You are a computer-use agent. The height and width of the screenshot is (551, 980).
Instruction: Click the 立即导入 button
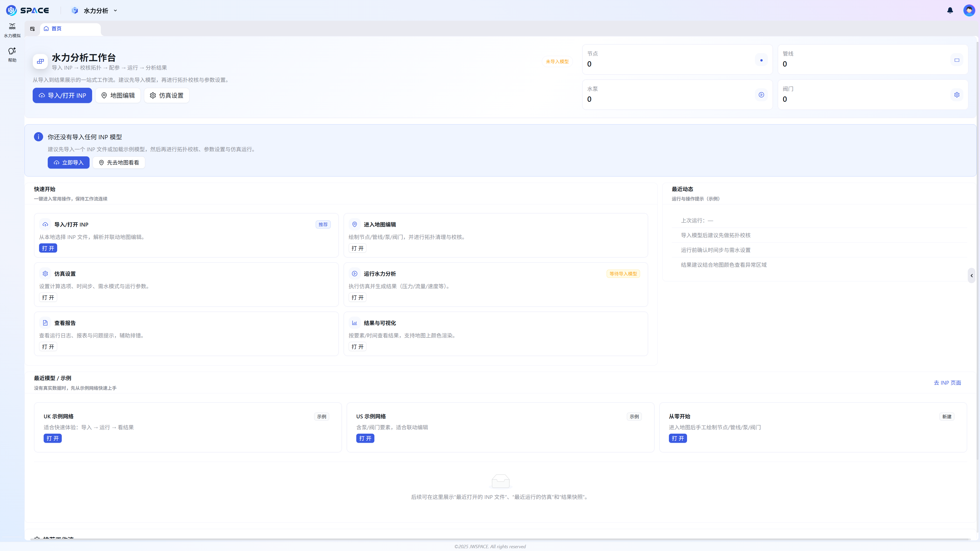point(68,162)
